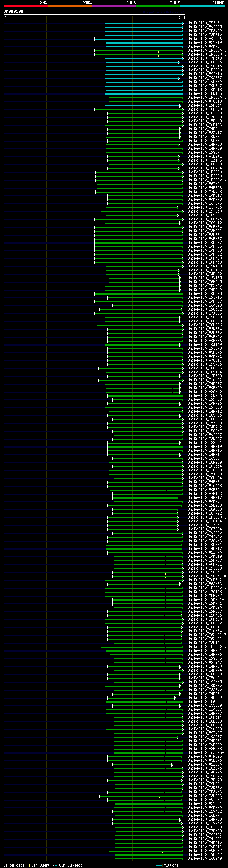This screenshot has width=228, height=868.
Task: Select the UniRef100_Q9FJ54 label
Action: [204, 106]
